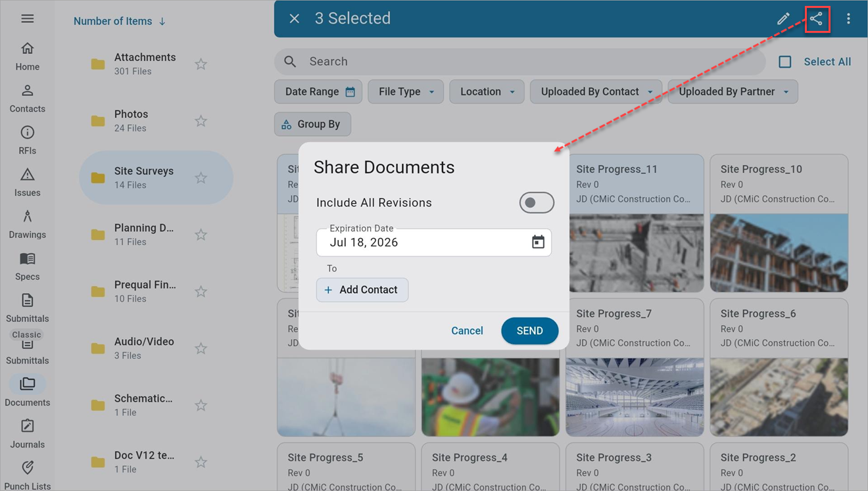This screenshot has width=868, height=491.
Task: Open the Expiration Date calendar picker
Action: [x=538, y=242]
